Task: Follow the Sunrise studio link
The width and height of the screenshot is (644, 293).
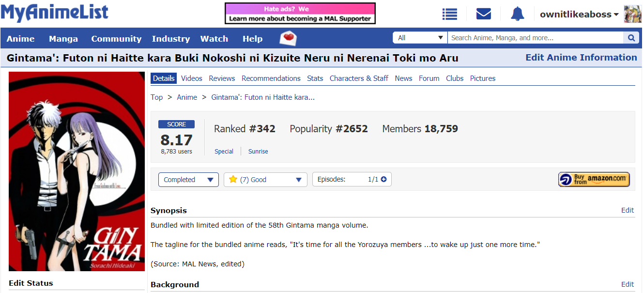Action: (x=258, y=152)
